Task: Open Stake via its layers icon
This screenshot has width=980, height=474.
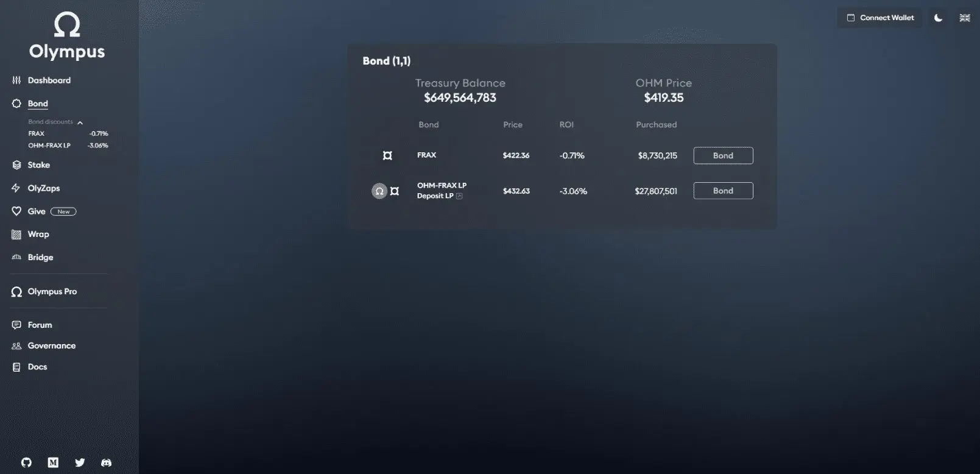Action: tap(16, 165)
